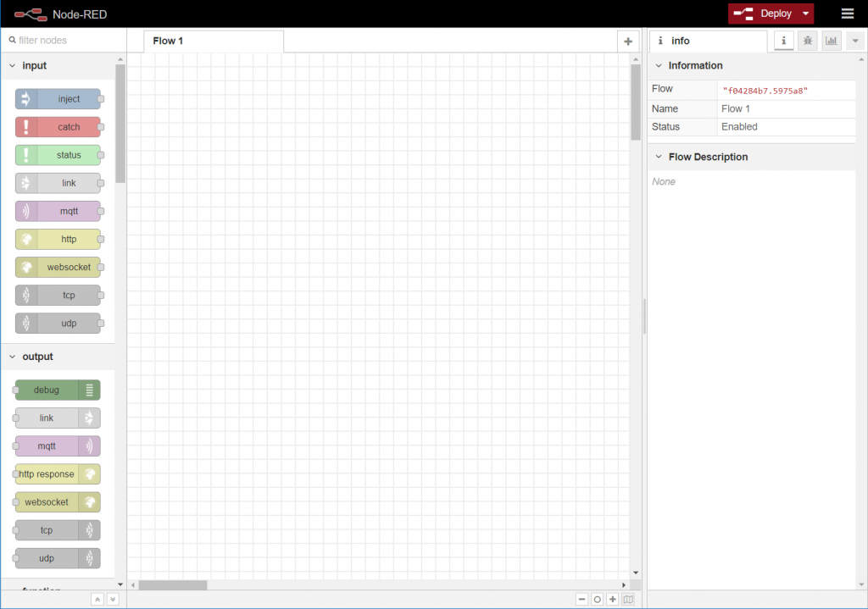
Task: Select the websocket input node
Action: point(58,267)
